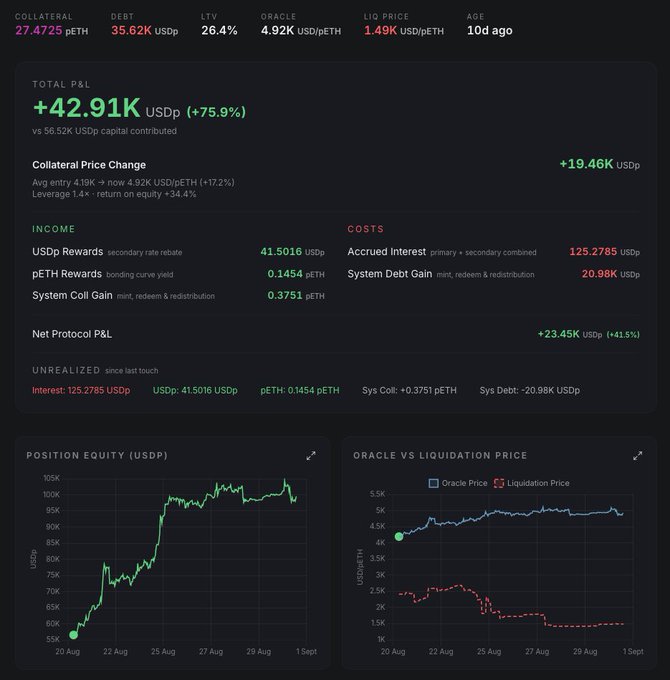Click the 20.98K USDp debt gain value

[611, 274]
